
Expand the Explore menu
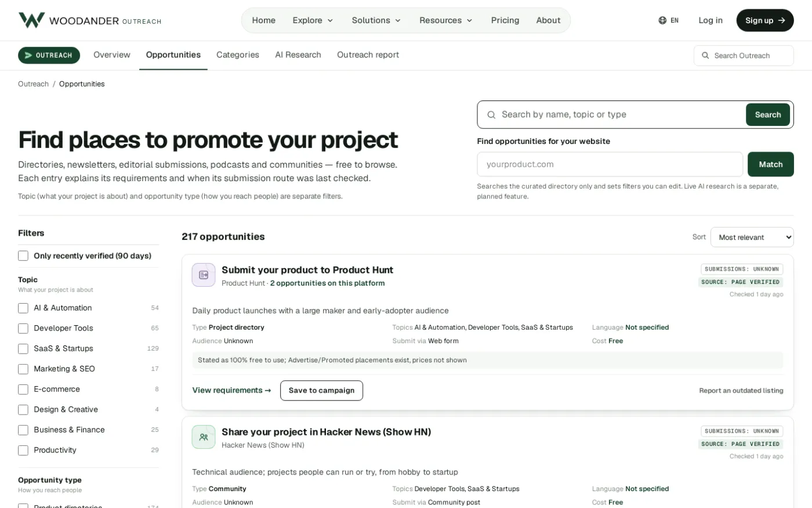coord(313,20)
